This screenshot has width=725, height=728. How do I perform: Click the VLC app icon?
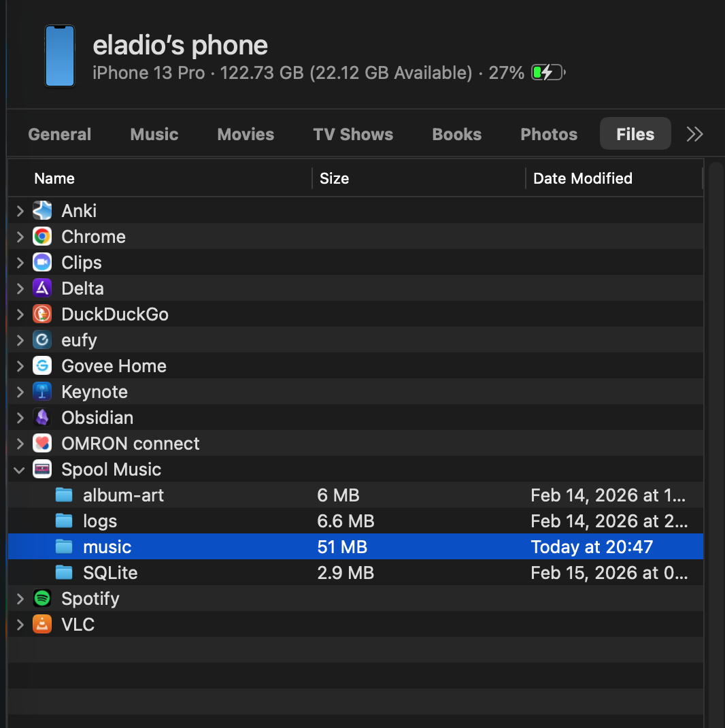(x=42, y=625)
